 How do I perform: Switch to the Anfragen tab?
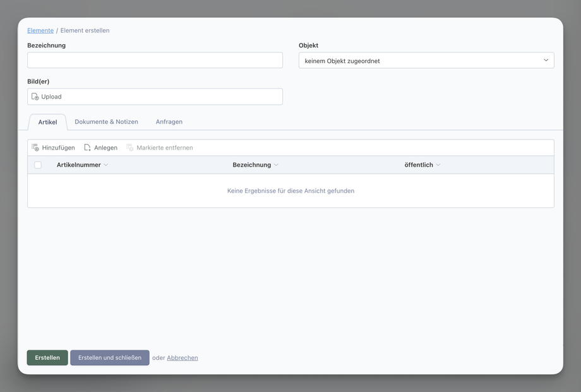(x=169, y=122)
